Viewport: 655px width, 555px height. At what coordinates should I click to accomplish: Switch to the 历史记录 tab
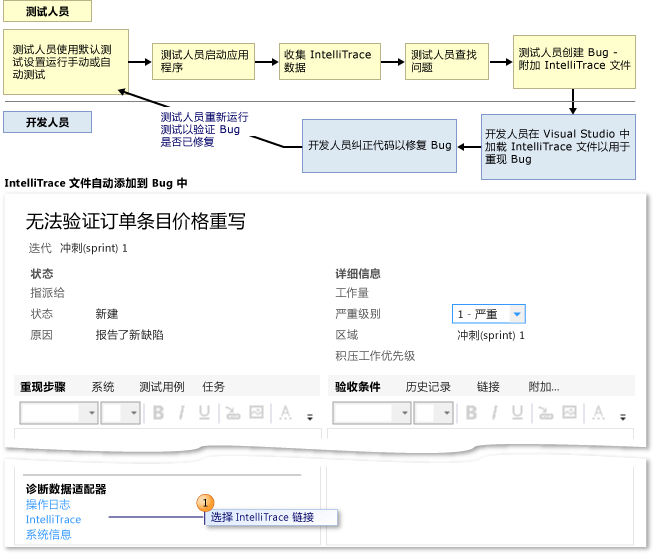(428, 387)
